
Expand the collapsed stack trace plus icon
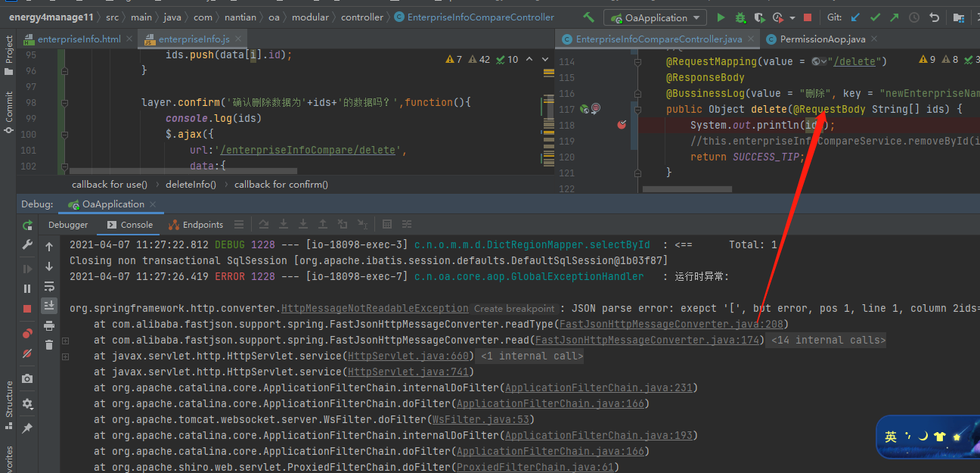tap(65, 341)
